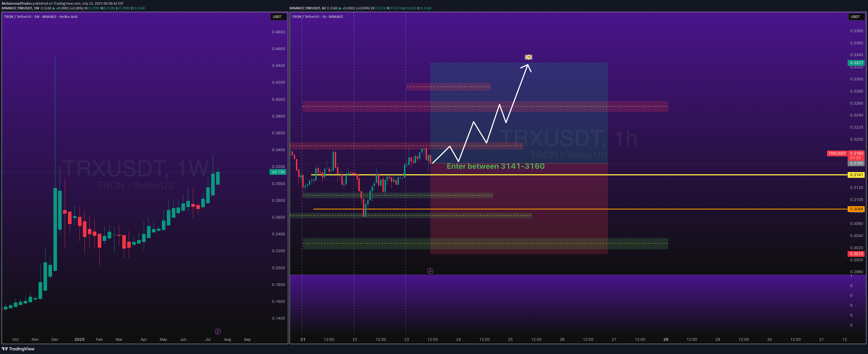Click the 0.2980 level on 1h price scale
868x354 pixels.
(856, 272)
